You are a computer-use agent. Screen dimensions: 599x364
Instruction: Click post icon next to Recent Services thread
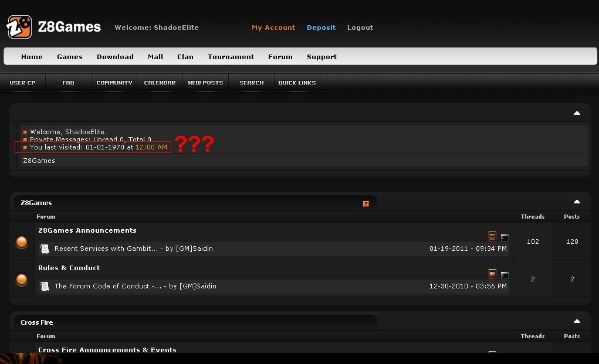(x=45, y=249)
